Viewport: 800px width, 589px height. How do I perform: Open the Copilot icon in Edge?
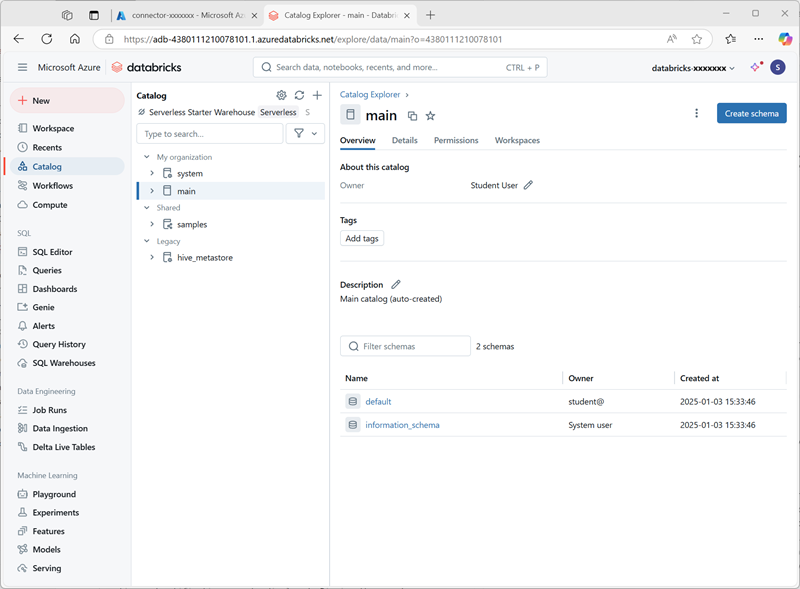pyautogui.click(x=785, y=39)
